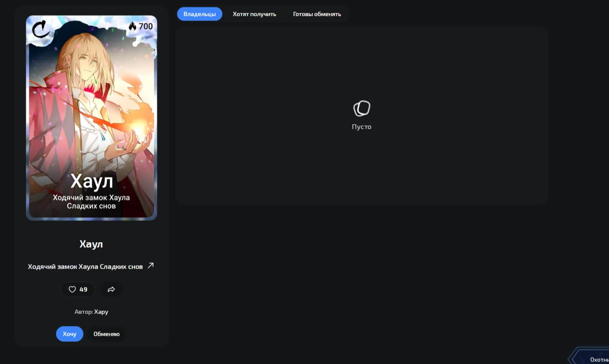The height and width of the screenshot is (364, 609).
Task: Open the external link arrow beside the title
Action: tap(151, 266)
